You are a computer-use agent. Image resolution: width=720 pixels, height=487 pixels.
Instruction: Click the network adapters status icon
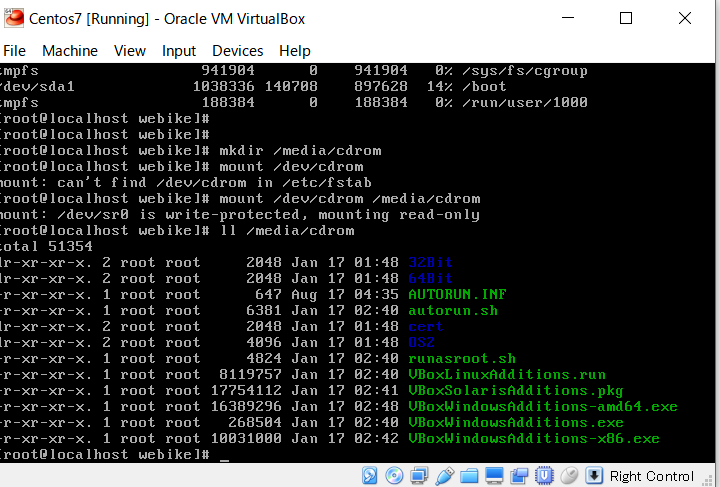[x=419, y=476]
